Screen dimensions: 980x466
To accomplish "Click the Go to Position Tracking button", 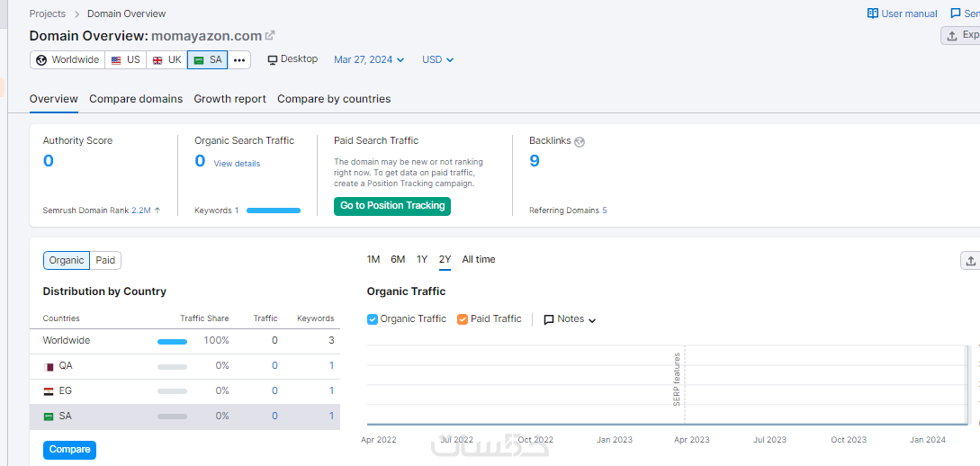I will pos(392,206).
